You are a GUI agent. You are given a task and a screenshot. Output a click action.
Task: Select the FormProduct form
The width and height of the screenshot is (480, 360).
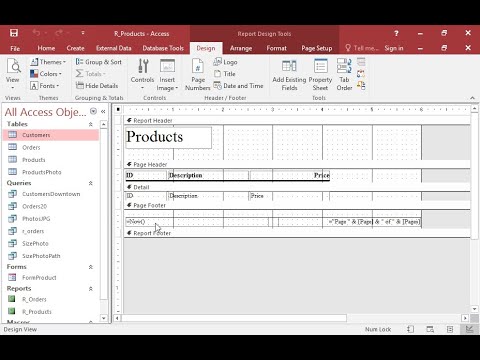coord(51,278)
